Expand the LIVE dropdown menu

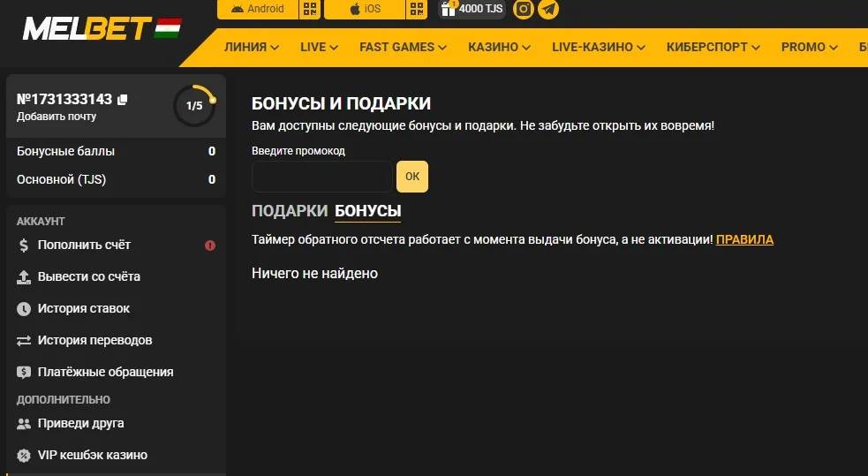click(319, 47)
